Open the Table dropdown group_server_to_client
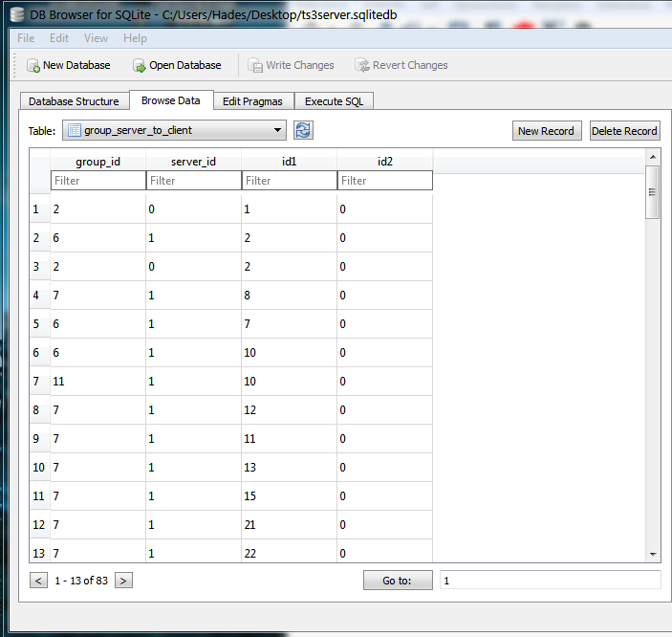This screenshot has height=637, width=672. click(x=174, y=130)
